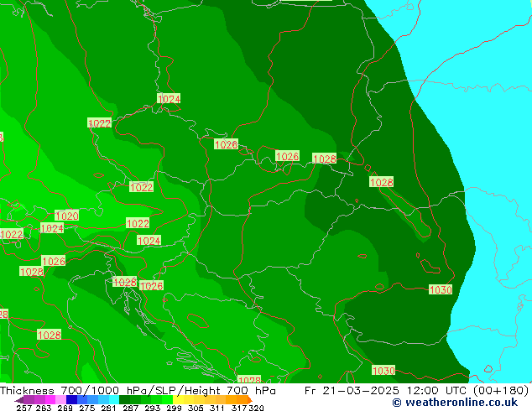This screenshot has height=411, width=532.
Task: Click the 299 legend value
Action: pyautogui.click(x=174, y=408)
